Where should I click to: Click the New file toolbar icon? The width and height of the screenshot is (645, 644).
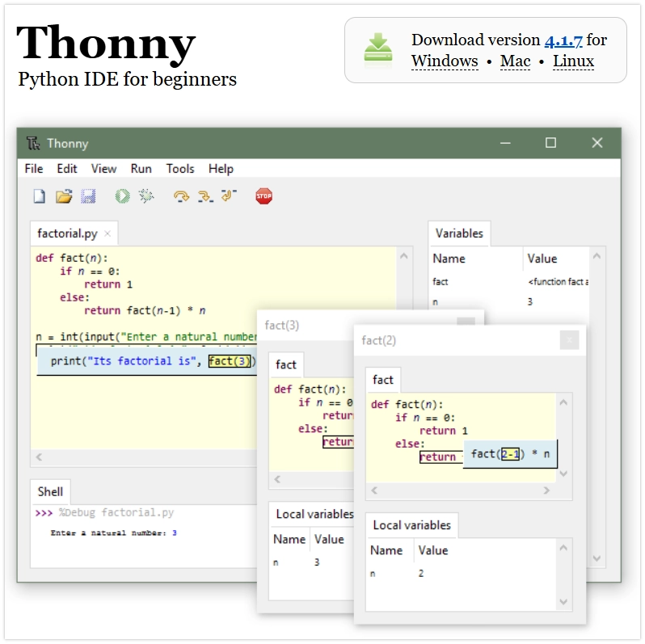(39, 196)
